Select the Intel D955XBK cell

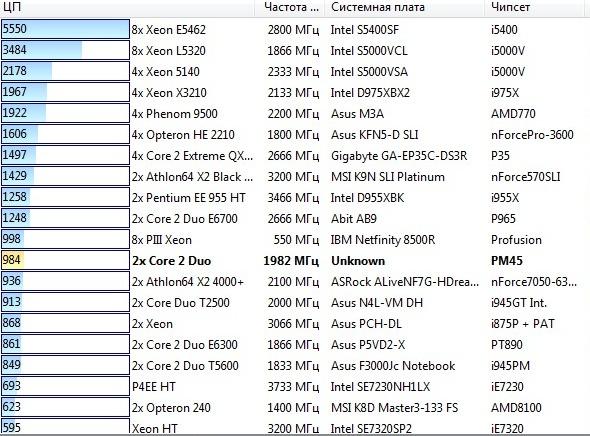coord(368,198)
